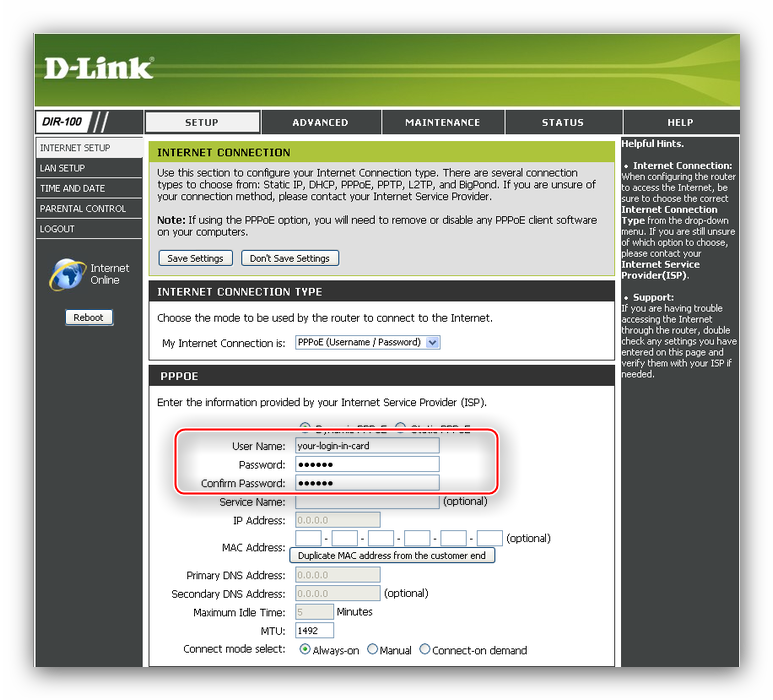Image resolution: width=773 pixels, height=700 pixels.
Task: Click the IP Address field
Action: 338,520
